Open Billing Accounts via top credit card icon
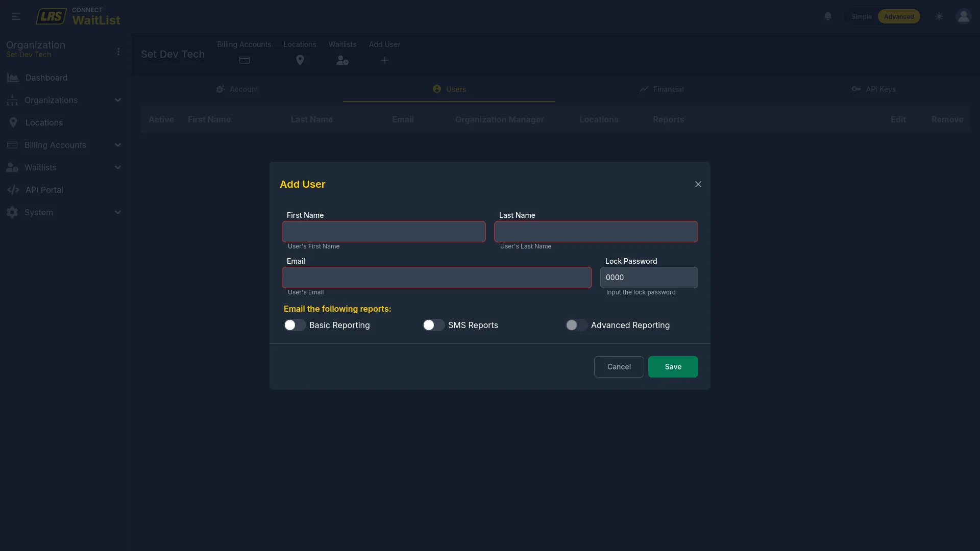The image size is (980, 551). pos(244,60)
